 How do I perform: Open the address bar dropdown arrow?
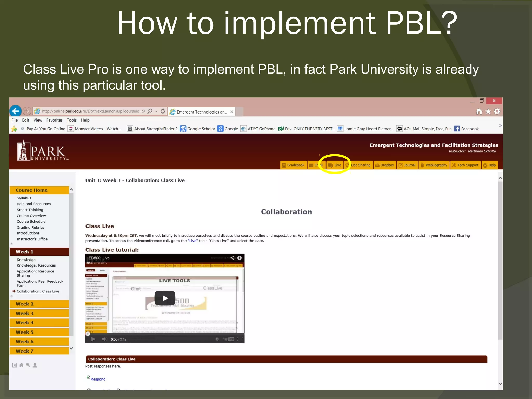tap(156, 111)
